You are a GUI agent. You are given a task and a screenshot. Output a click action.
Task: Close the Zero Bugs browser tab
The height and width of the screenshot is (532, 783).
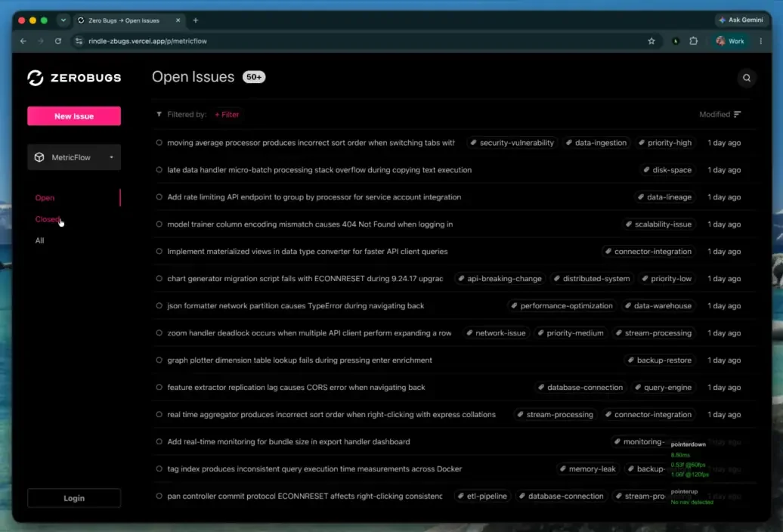pyautogui.click(x=178, y=20)
